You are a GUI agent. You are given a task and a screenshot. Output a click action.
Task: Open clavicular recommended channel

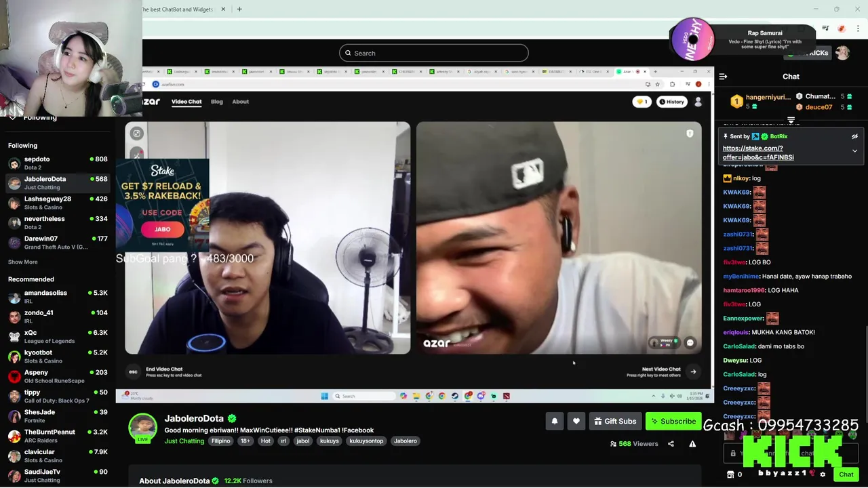58,455
